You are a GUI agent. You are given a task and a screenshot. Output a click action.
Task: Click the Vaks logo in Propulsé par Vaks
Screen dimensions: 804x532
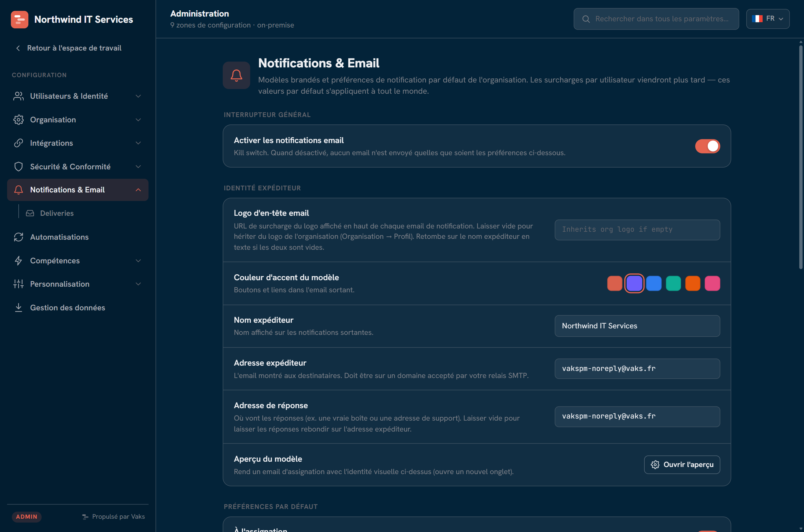point(85,517)
